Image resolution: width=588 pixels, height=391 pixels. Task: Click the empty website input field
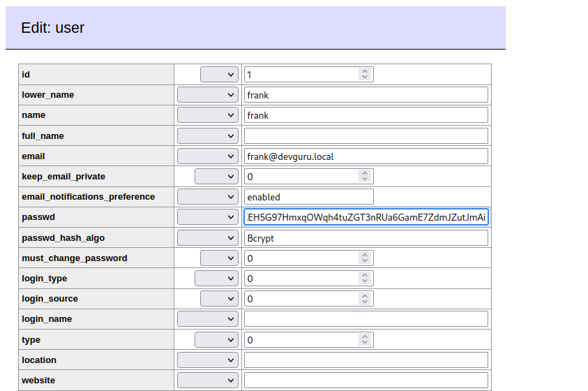pos(365,381)
